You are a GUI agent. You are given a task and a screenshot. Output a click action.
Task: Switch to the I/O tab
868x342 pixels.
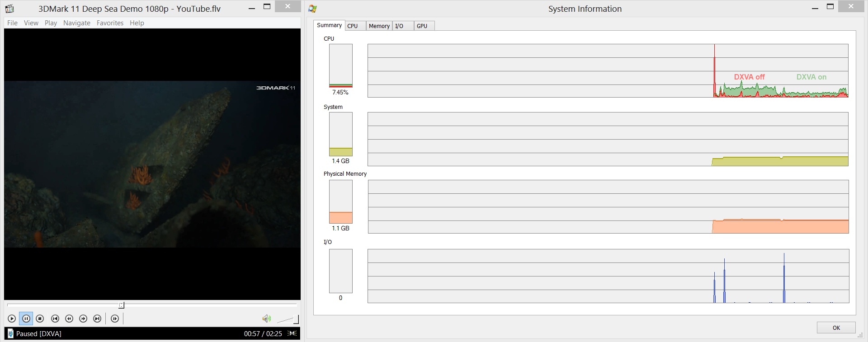click(403, 26)
